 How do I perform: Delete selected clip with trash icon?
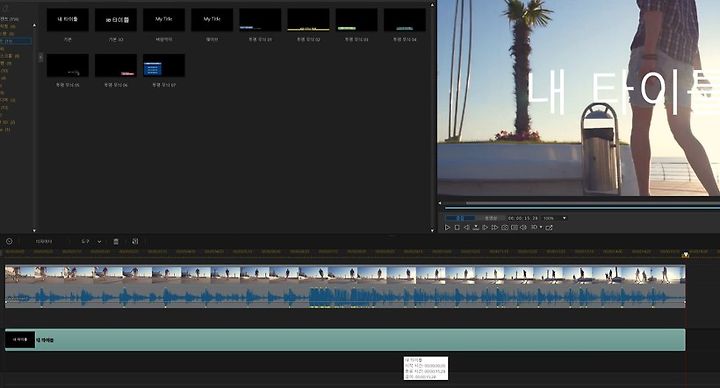[116, 242]
